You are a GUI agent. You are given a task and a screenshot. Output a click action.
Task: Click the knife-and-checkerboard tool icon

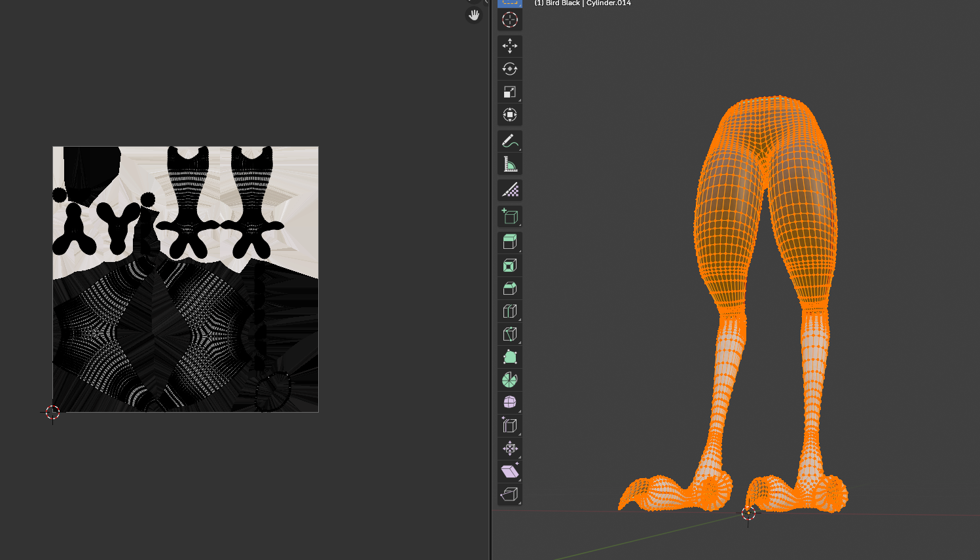510,190
